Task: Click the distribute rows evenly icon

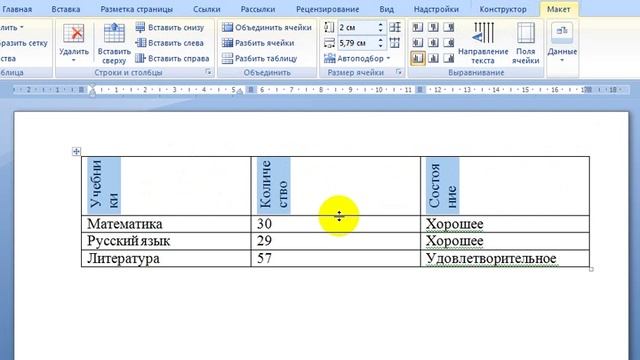Action: 395,27
